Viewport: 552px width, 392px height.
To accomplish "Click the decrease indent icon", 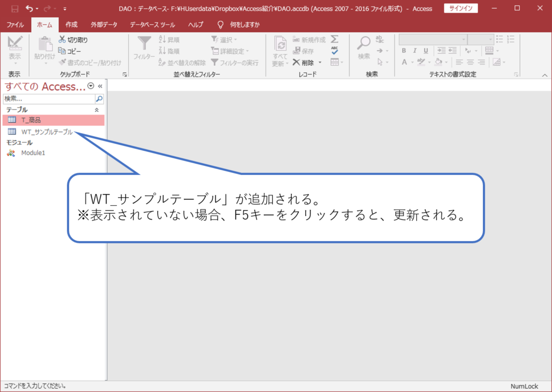I will click(453, 51).
